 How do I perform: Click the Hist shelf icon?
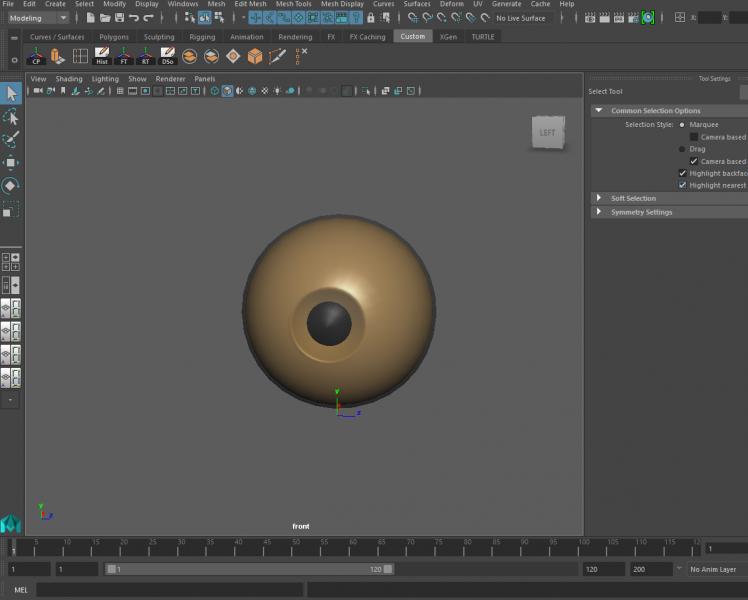click(101, 57)
